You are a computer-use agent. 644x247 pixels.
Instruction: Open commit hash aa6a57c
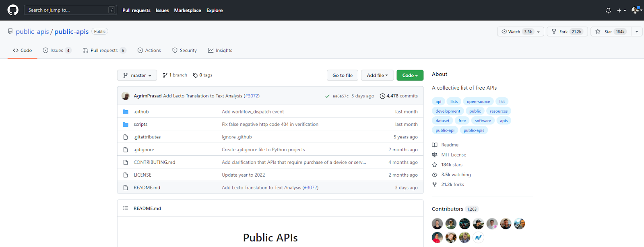pyautogui.click(x=341, y=96)
